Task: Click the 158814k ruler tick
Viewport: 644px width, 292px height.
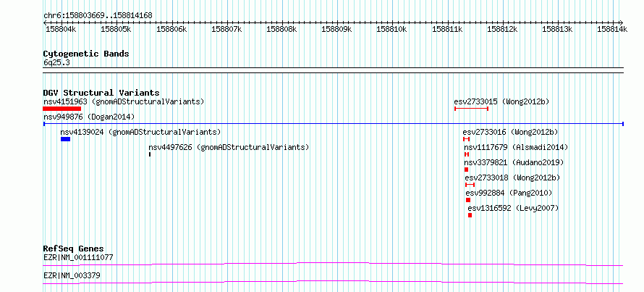Action: [x=612, y=29]
